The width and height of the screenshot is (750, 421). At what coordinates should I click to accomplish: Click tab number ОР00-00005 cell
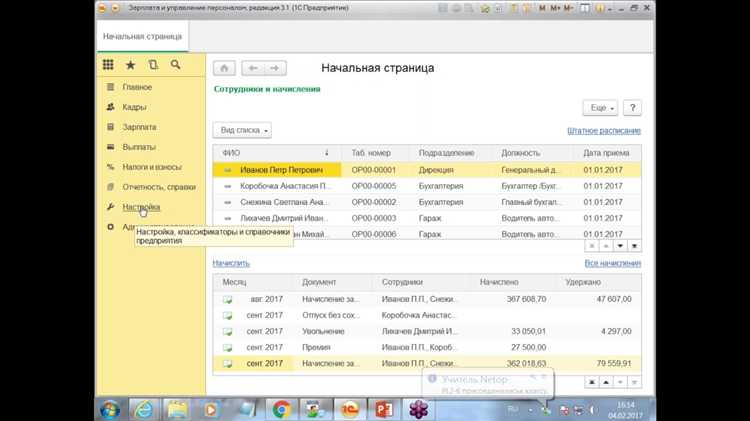[x=374, y=186]
